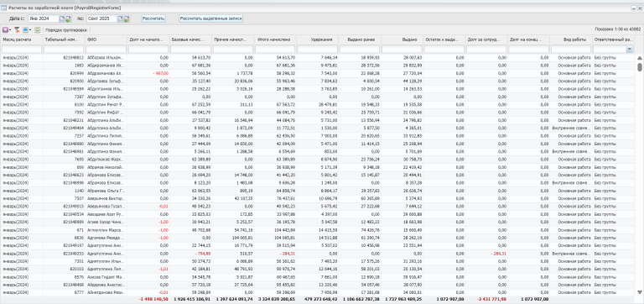Sort by the 'Вид работы' column header

(571, 39)
